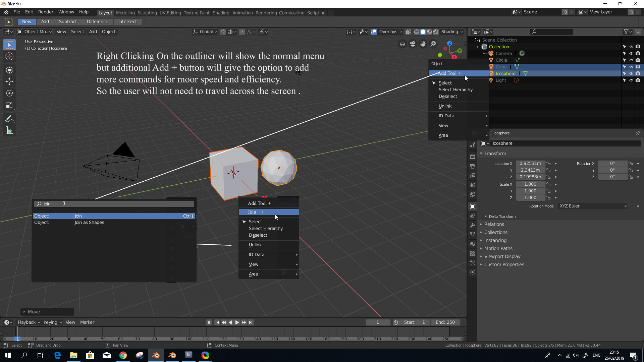Image resolution: width=644 pixels, height=362 pixels.
Task: Hide the Camera in the outliner
Action: [x=631, y=53]
